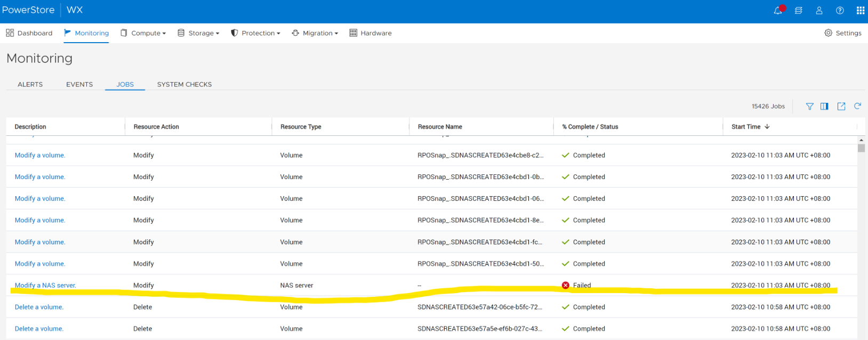This screenshot has height=340, width=868.
Task: Open Settings with the gear icon
Action: coord(842,33)
